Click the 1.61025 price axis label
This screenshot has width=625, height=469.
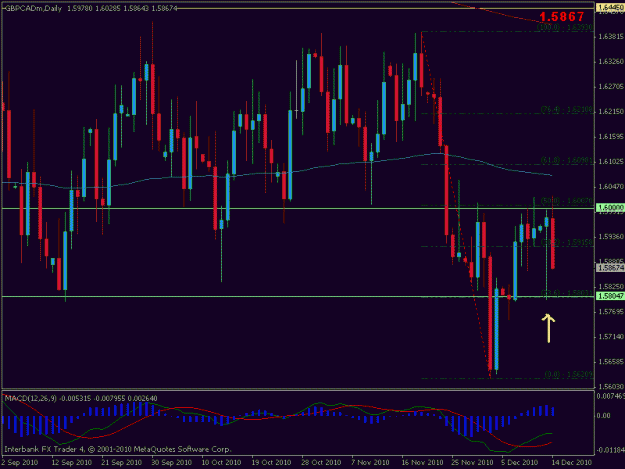[x=611, y=162]
